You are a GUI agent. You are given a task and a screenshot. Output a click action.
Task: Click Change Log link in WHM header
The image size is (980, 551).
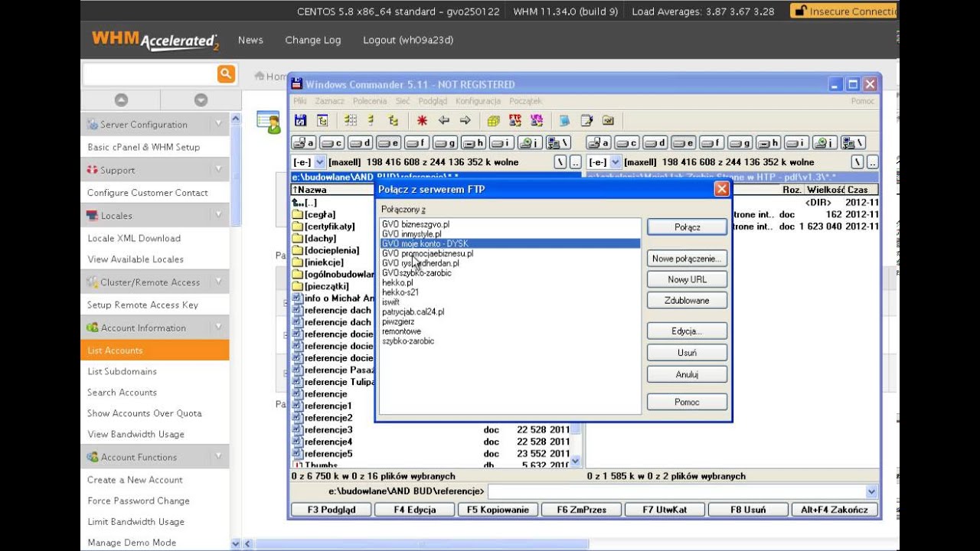313,40
